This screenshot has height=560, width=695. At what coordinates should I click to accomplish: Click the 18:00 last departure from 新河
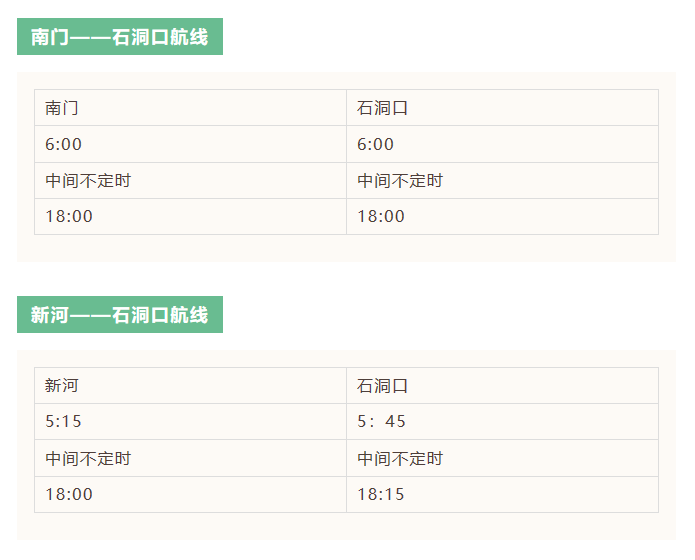point(69,494)
